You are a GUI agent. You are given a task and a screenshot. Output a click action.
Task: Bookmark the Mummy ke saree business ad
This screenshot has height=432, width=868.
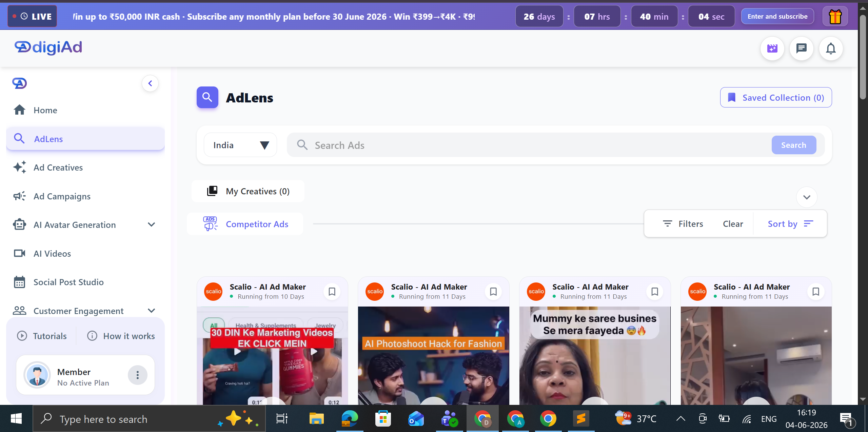[655, 292]
